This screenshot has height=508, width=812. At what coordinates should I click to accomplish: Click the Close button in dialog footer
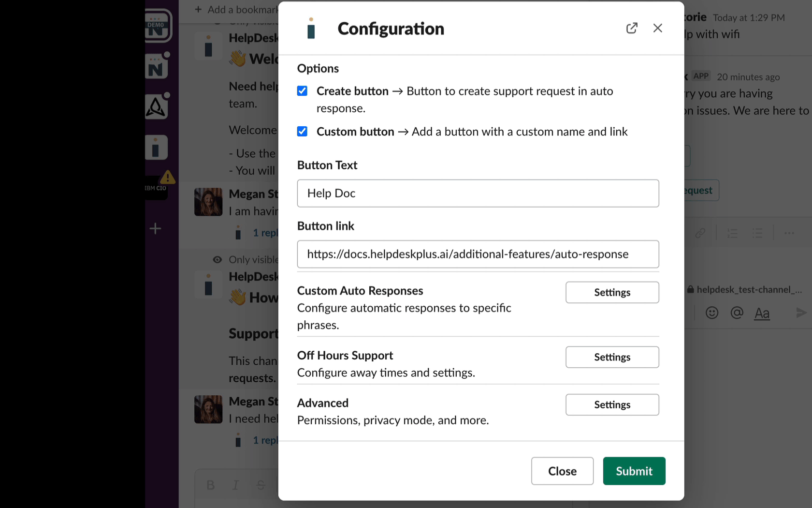[x=562, y=471]
